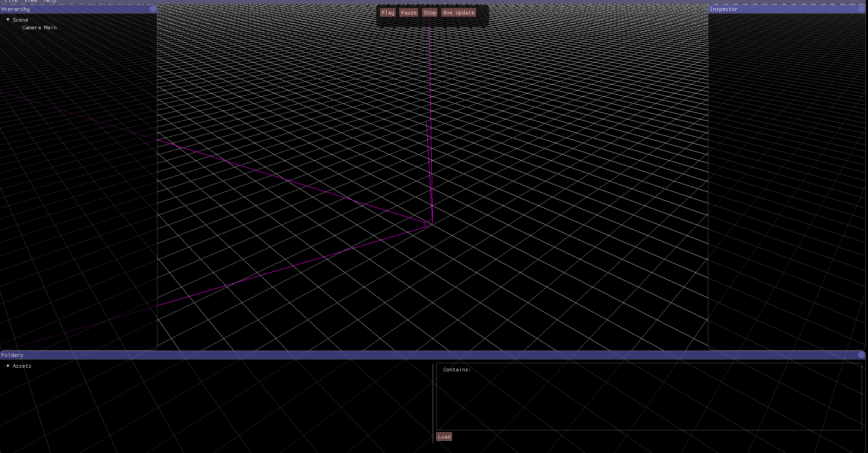The width and height of the screenshot is (868, 453).
Task: Select Camera Main in the Hierarchy
Action: (40, 28)
